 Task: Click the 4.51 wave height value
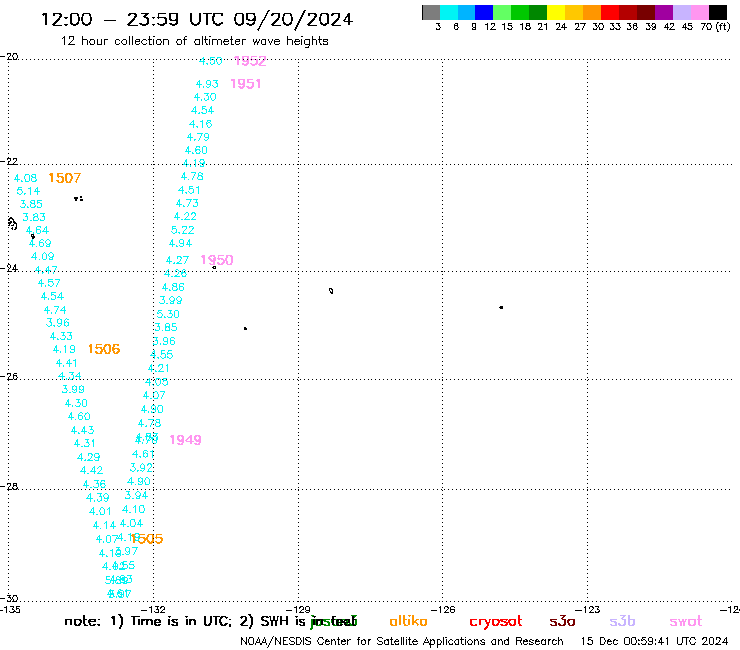click(x=189, y=190)
